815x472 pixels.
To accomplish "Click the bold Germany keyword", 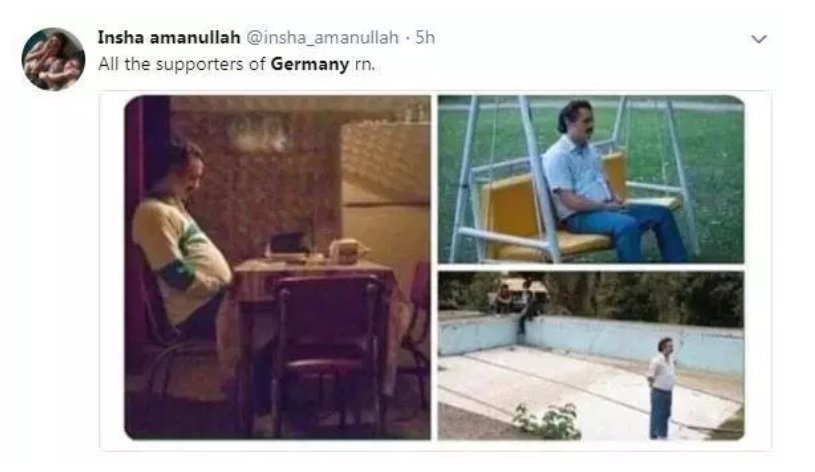I will pos(310,64).
